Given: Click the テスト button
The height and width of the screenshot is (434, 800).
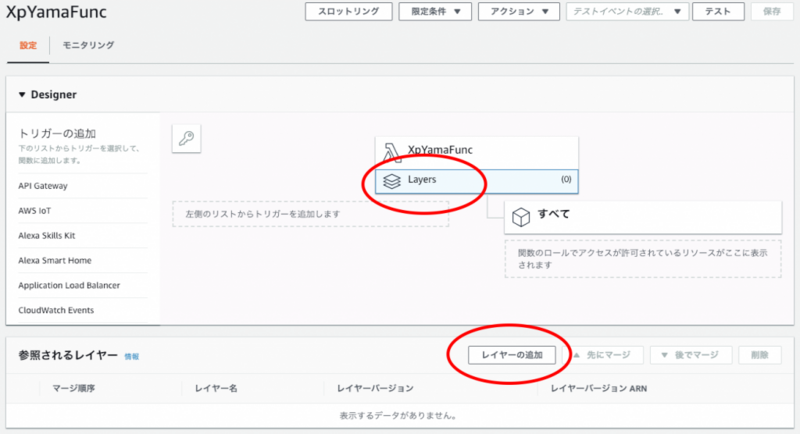Looking at the screenshot, I should pos(718,11).
